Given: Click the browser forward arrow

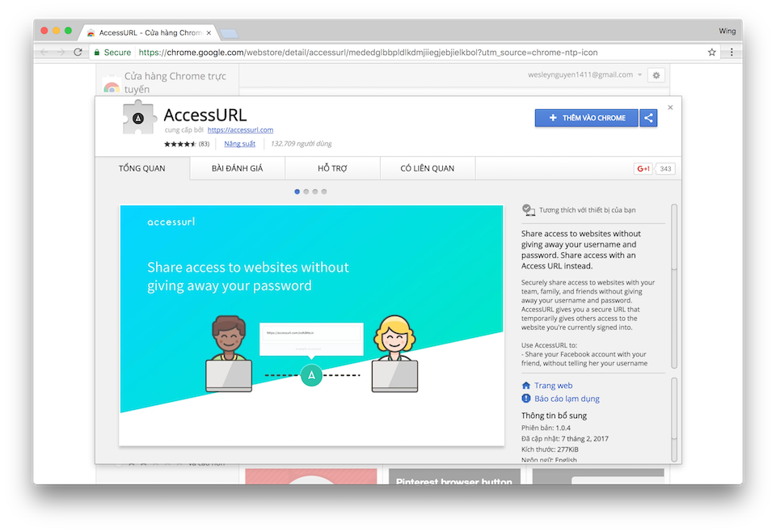Looking at the screenshot, I should pyautogui.click(x=61, y=52).
